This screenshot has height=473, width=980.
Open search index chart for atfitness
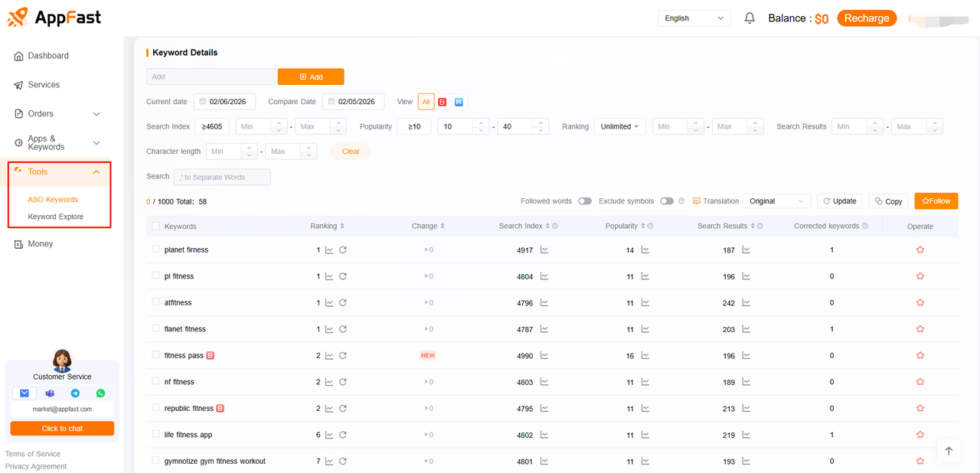544,303
